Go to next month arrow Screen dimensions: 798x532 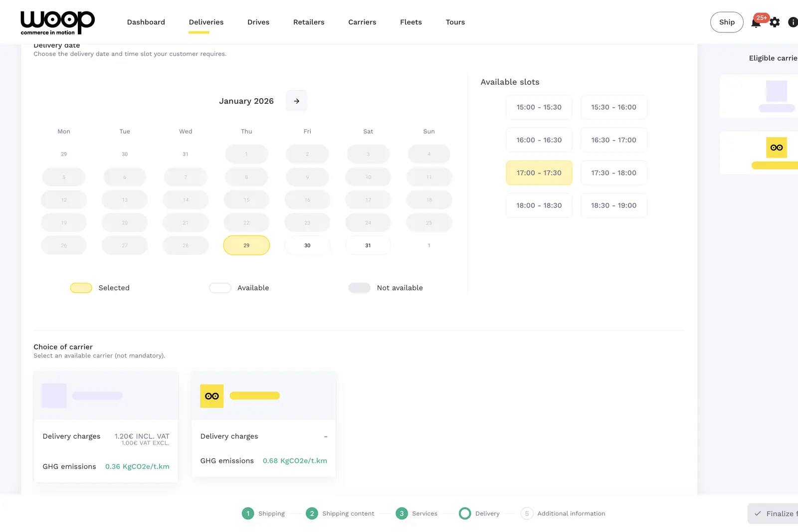[297, 101]
